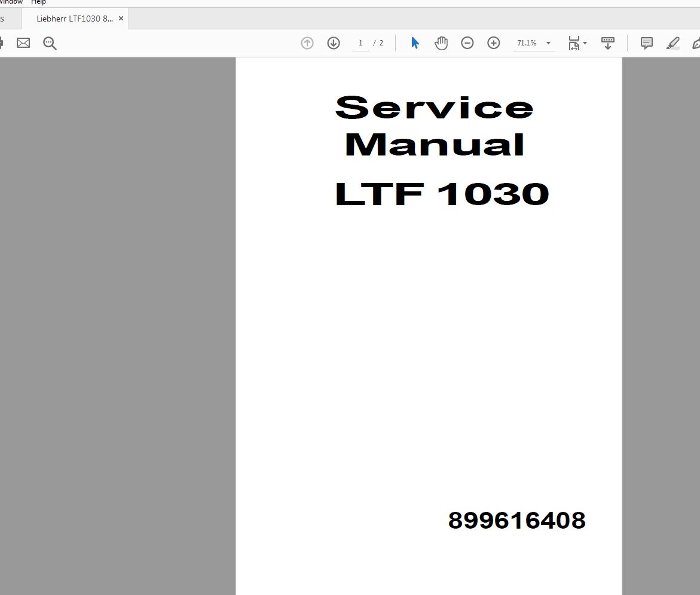This screenshot has height=595, width=700.
Task: Activate the selection arrow tool
Action: 415,43
